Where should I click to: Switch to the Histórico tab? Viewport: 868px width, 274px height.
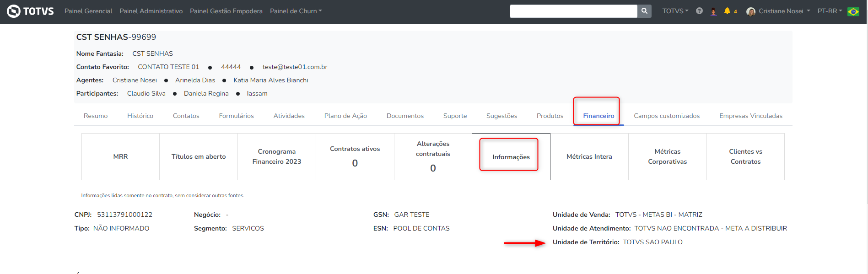coord(140,116)
